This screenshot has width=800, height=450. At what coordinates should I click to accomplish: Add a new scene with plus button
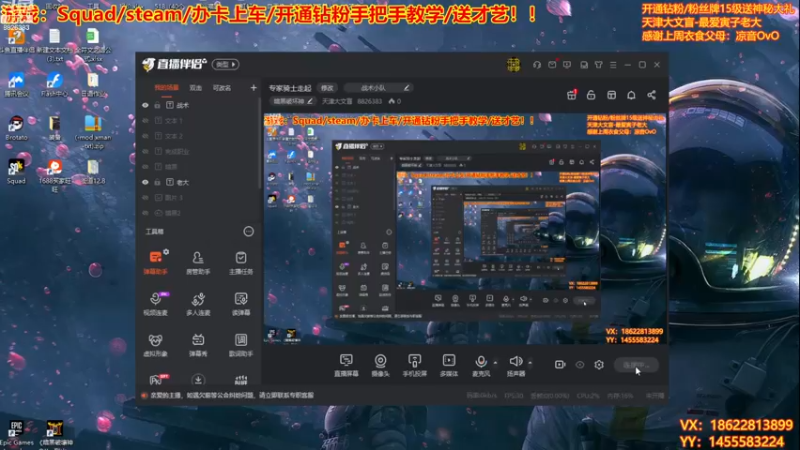(254, 88)
